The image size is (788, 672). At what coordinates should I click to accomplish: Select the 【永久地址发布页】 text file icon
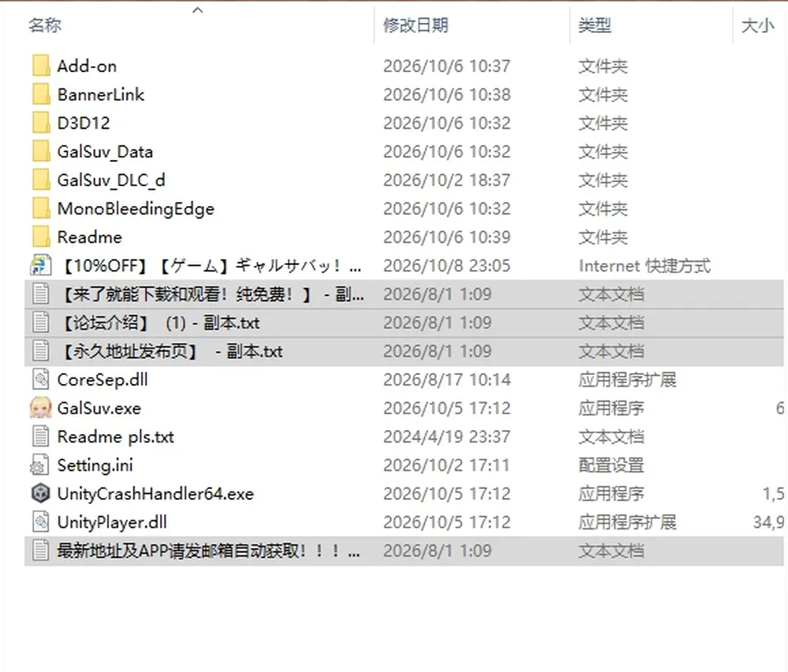[x=41, y=351]
